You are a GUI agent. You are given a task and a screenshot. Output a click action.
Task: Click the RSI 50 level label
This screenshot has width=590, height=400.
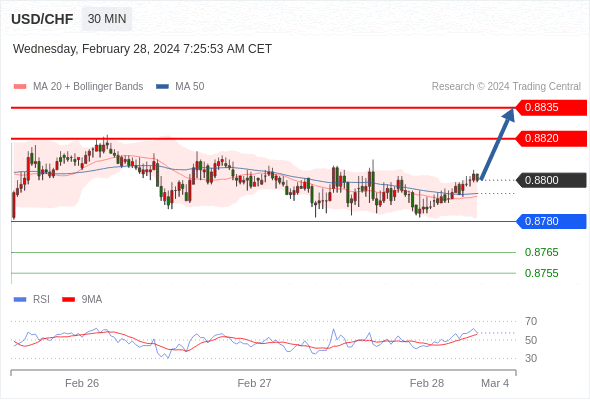pyautogui.click(x=531, y=340)
